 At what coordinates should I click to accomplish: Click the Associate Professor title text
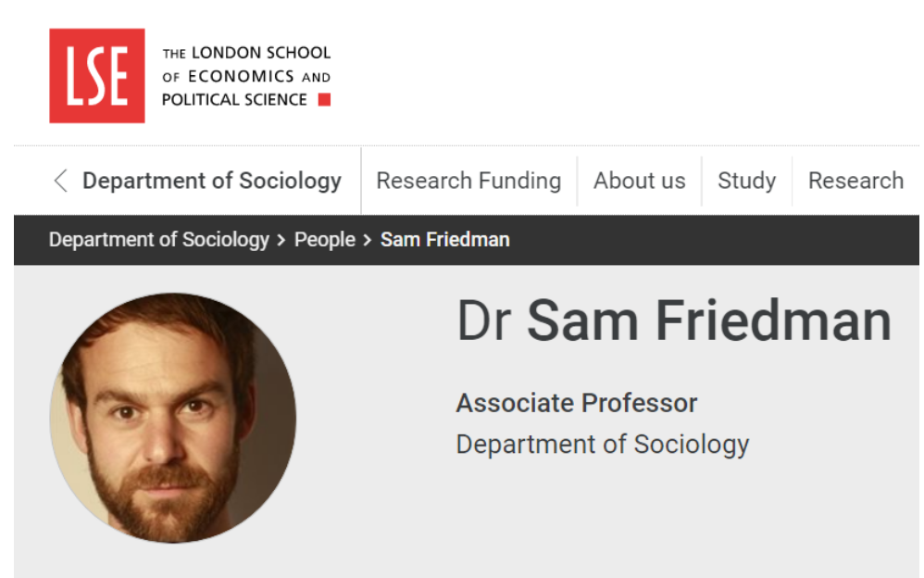click(577, 404)
